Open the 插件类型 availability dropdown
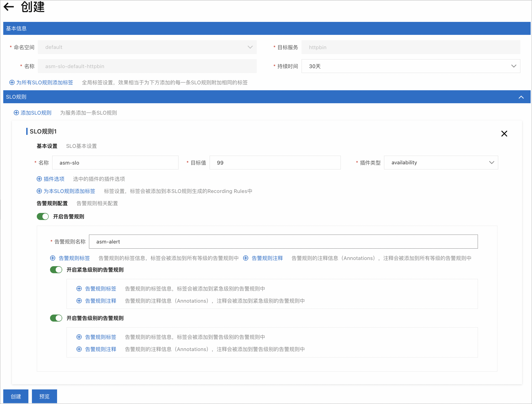 point(441,163)
